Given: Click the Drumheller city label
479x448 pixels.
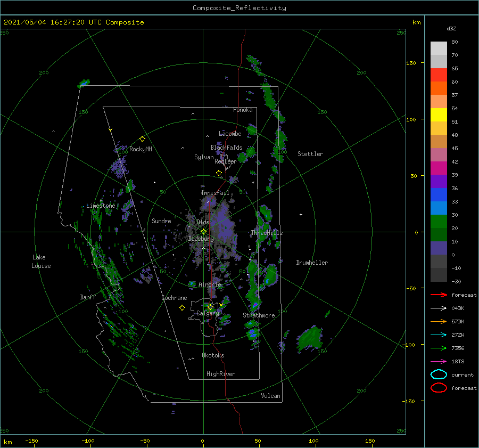Looking at the screenshot, I should pyautogui.click(x=312, y=263).
